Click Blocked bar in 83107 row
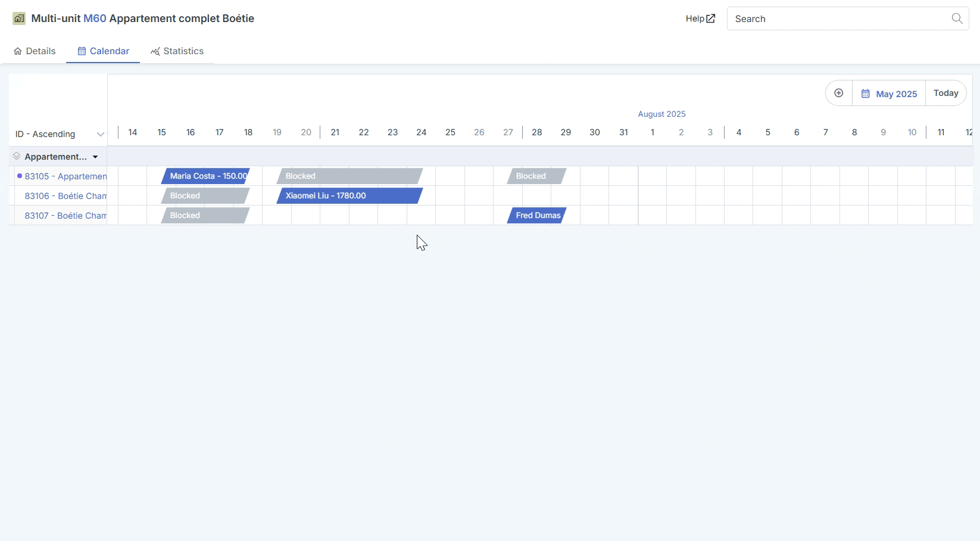Screen dimensions: 980x541 click(205, 215)
